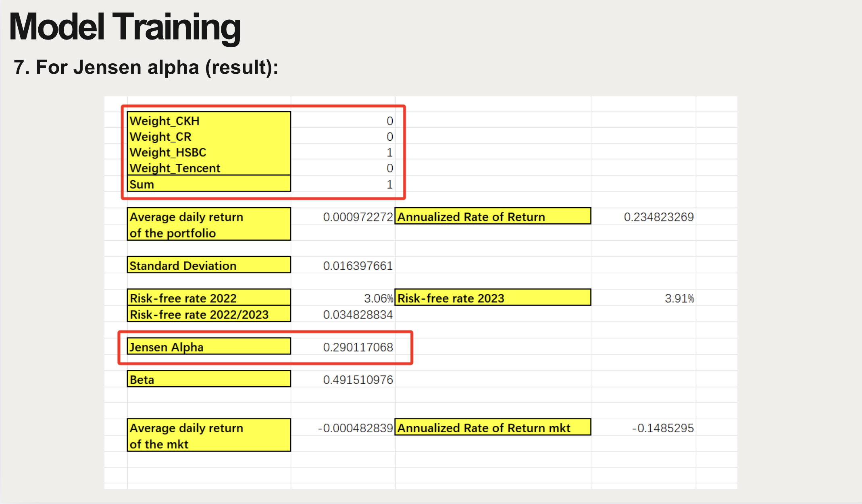Click the Weight_CKH label cell
The image size is (862, 504).
208,121
